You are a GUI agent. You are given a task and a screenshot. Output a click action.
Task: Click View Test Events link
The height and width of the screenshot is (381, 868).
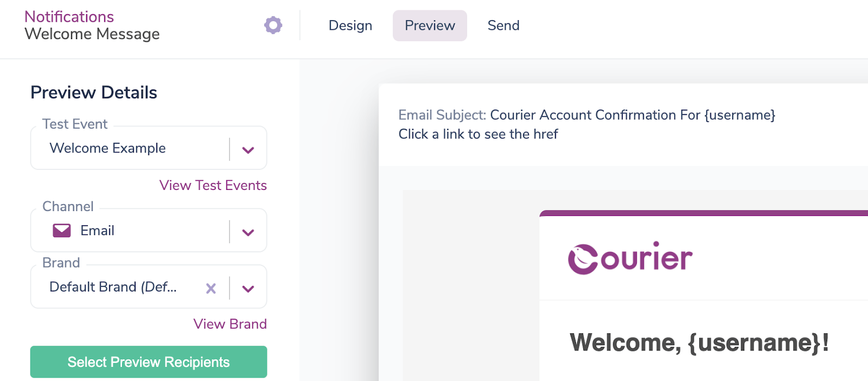click(x=213, y=185)
